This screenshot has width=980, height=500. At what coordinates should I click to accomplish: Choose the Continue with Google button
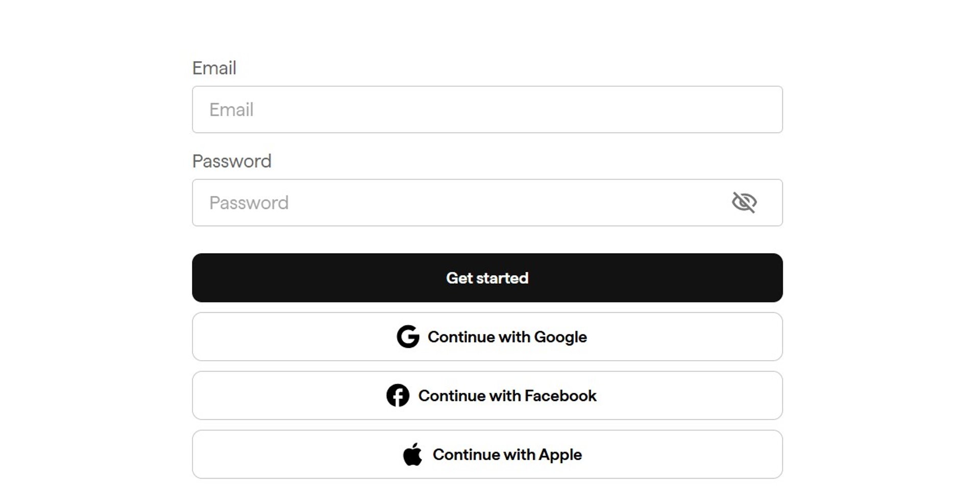(487, 337)
